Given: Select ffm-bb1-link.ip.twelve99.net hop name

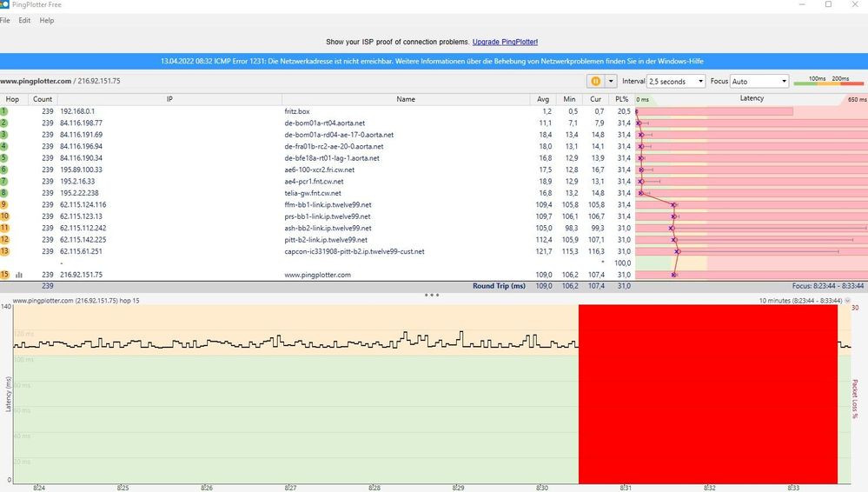Looking at the screenshot, I should click(328, 204).
